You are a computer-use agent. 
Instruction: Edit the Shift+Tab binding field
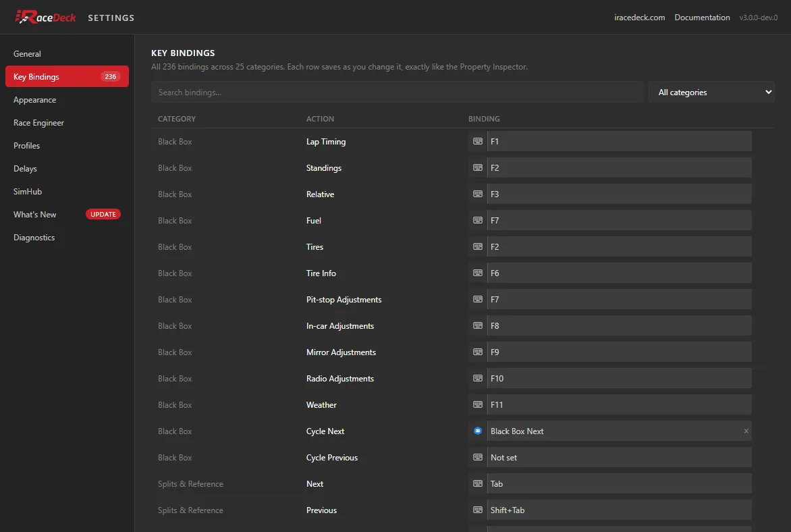click(619, 510)
